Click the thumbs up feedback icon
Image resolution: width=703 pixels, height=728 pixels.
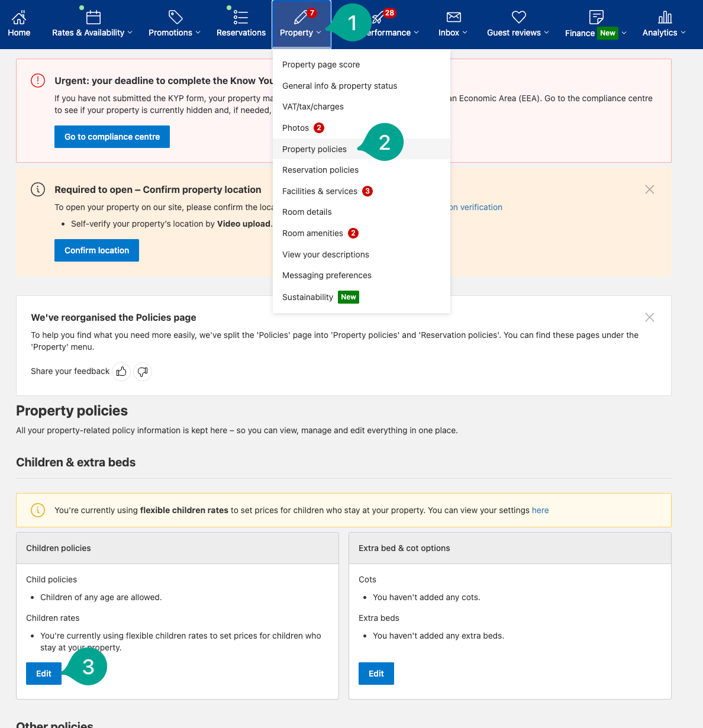[x=121, y=372]
